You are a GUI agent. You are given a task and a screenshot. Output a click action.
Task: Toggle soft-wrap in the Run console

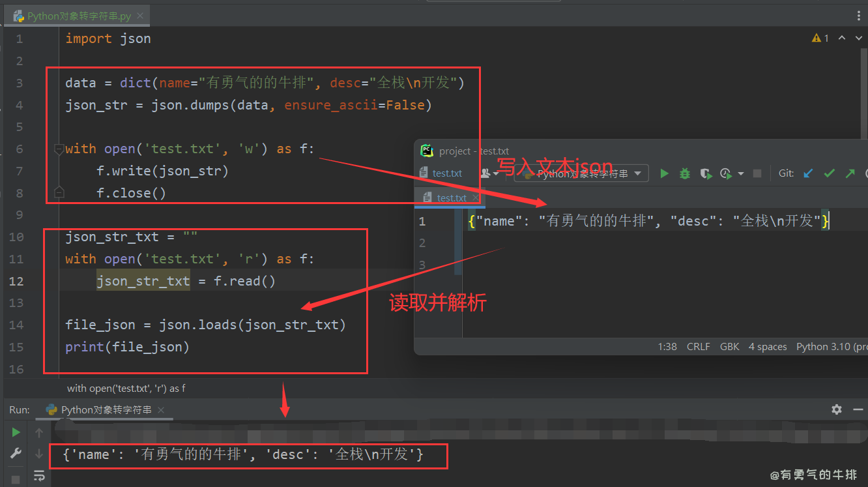click(39, 476)
